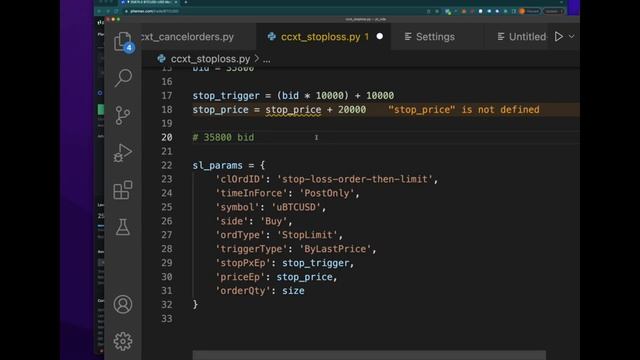Image resolution: width=640 pixels, height=360 pixels.
Task: Switch to the Untitled tab
Action: coord(522,37)
